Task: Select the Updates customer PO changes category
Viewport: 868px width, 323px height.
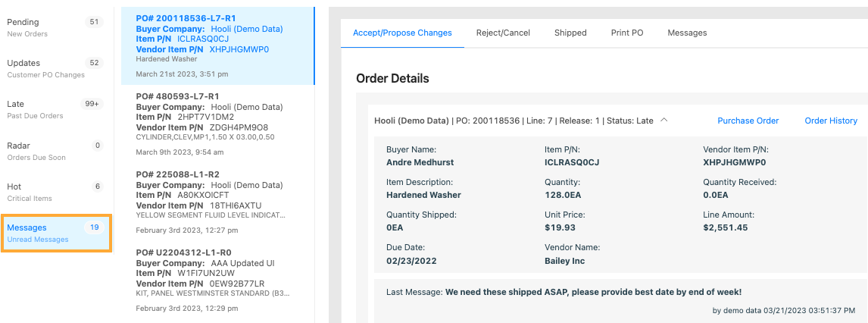Action: [55, 69]
